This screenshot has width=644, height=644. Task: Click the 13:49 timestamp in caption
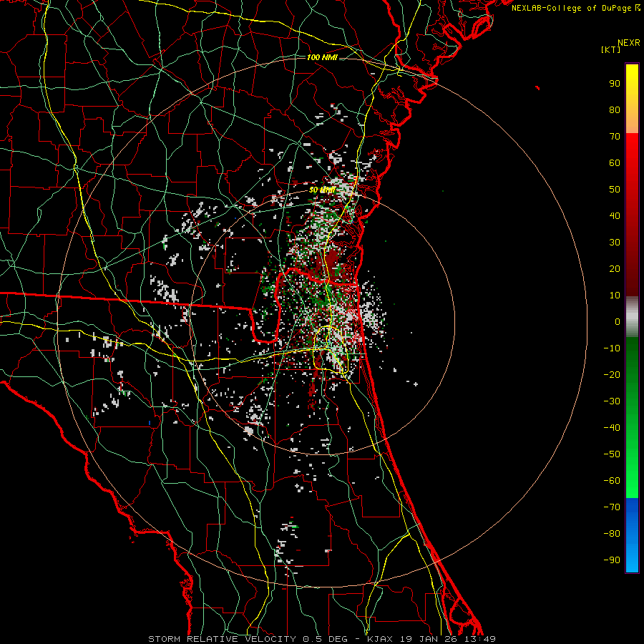[x=480, y=639]
